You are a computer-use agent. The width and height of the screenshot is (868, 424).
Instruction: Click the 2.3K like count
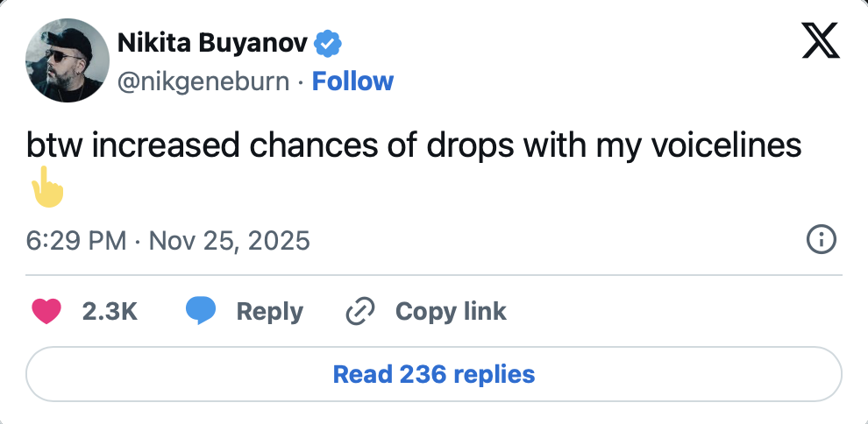(x=110, y=311)
